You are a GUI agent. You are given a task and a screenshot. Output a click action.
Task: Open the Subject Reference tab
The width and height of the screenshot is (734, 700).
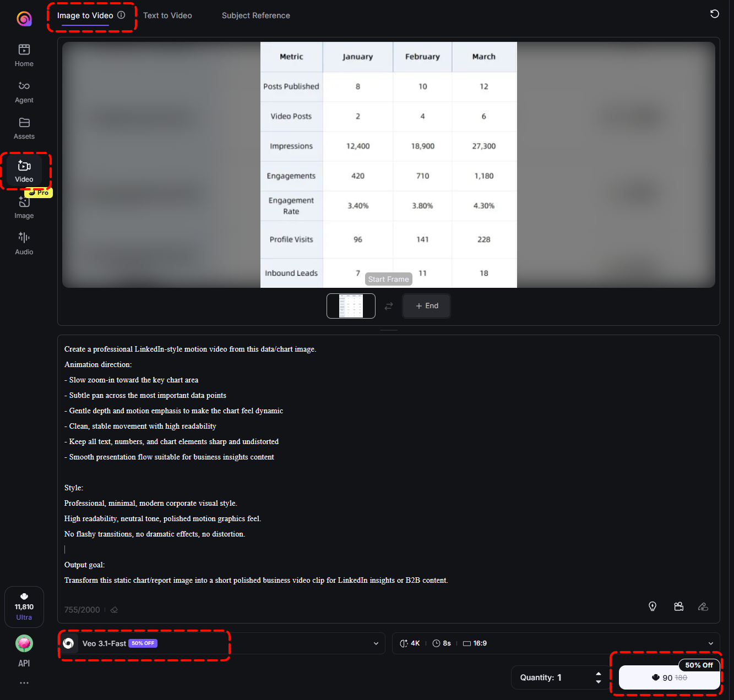point(255,15)
